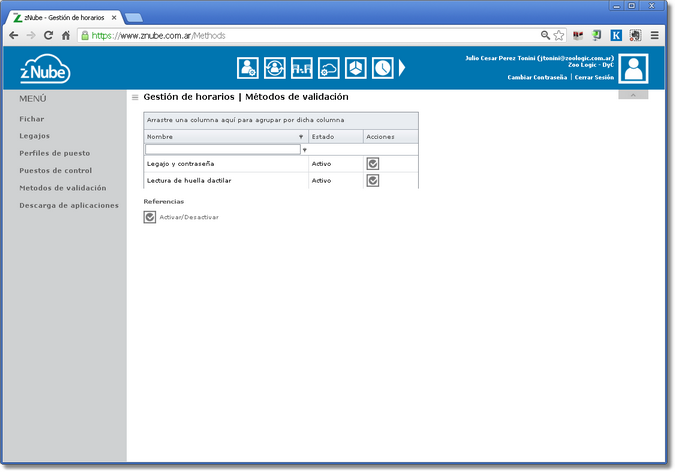
Task: Open Legajos from the side menu
Action: pyautogui.click(x=34, y=136)
